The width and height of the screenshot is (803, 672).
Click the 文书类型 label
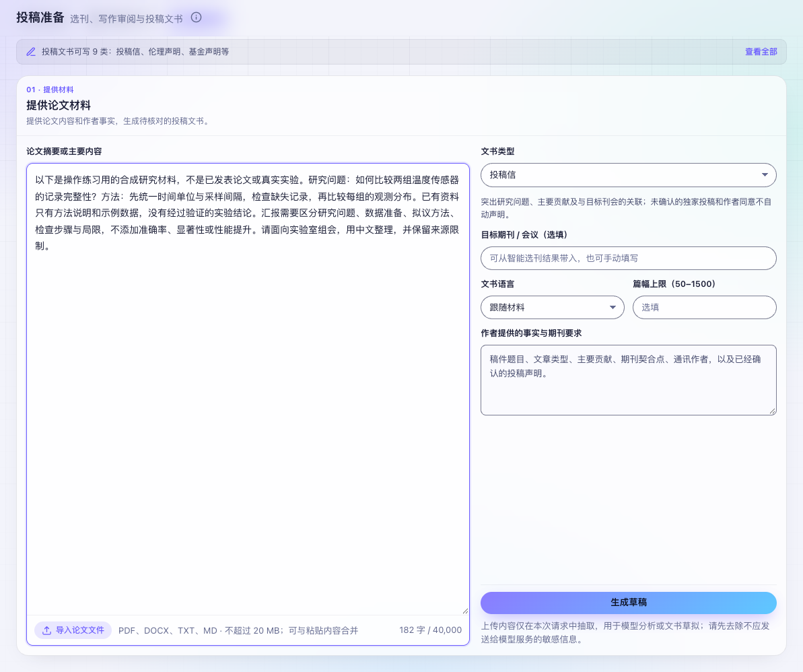[x=497, y=152]
